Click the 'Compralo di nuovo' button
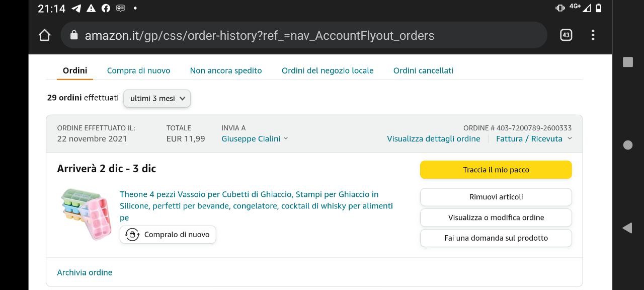The width and height of the screenshot is (644, 290). click(168, 235)
